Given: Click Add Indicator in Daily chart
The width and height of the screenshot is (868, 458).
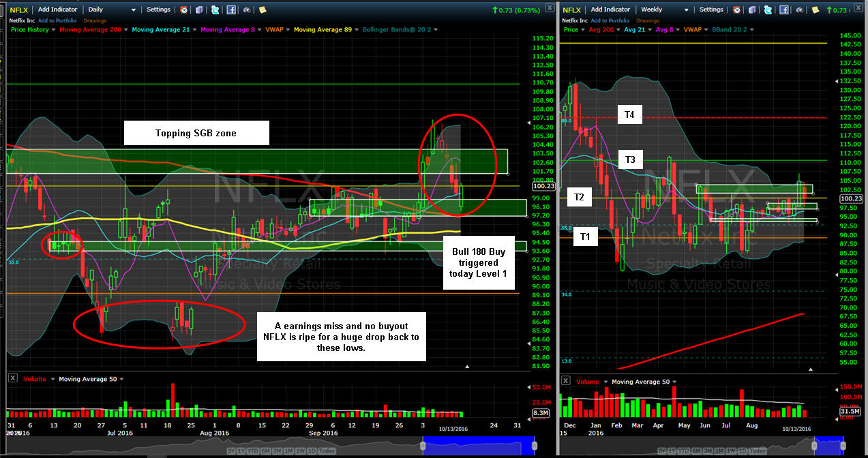Looking at the screenshot, I should tap(57, 10).
